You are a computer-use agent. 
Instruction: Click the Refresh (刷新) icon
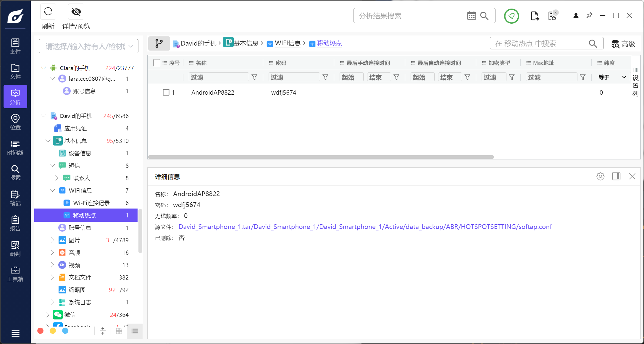tap(48, 12)
